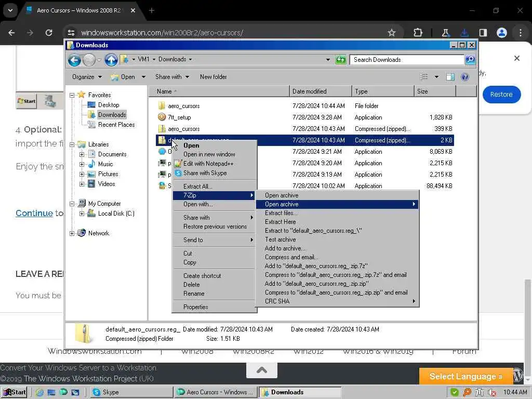Select Desktop under Favorites

pyautogui.click(x=109, y=105)
